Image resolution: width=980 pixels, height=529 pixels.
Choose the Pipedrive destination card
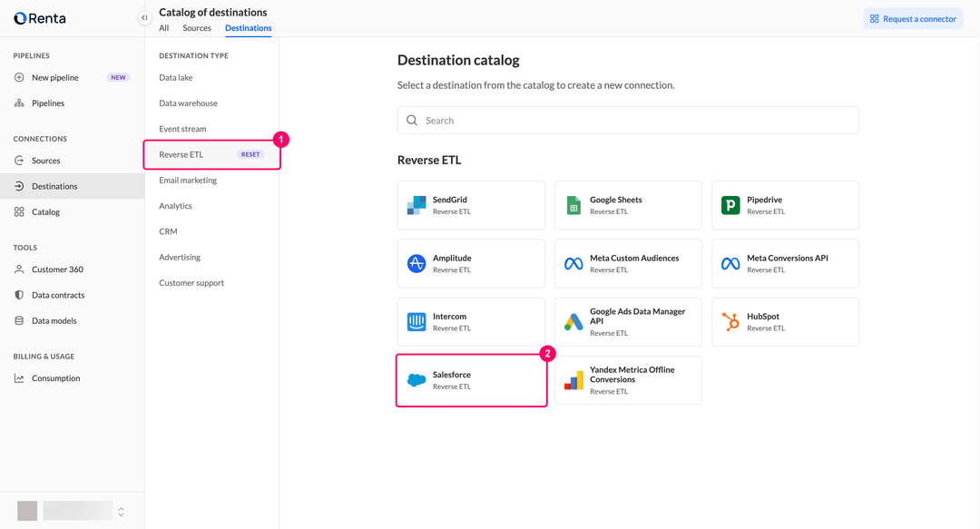(x=785, y=205)
